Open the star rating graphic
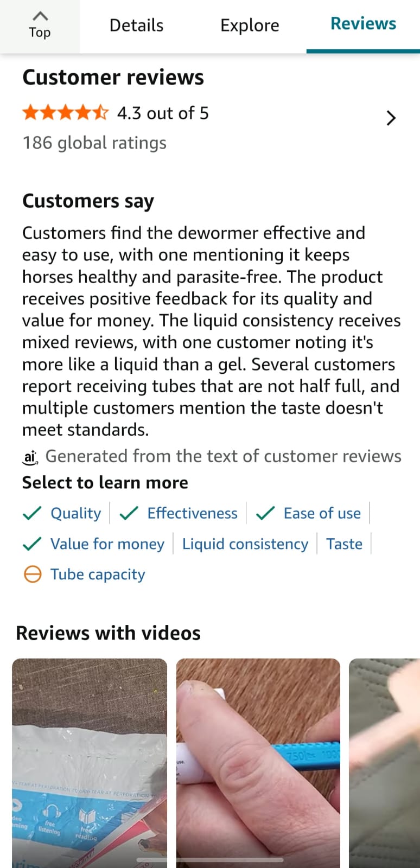The width and height of the screenshot is (420, 868). coord(65,113)
